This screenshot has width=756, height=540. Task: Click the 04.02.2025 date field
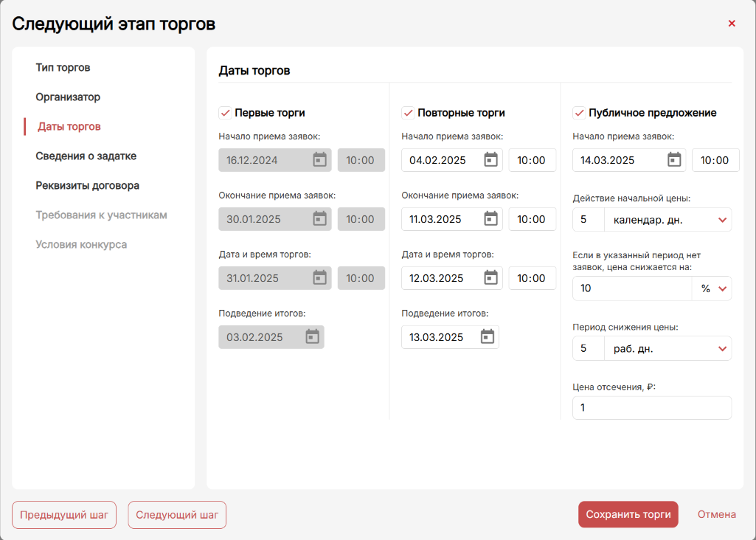[452, 160]
